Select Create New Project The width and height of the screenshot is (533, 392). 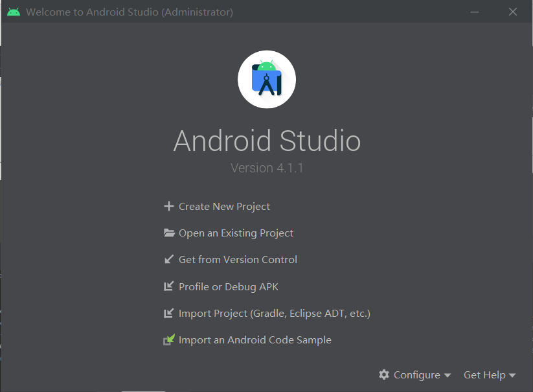pos(224,206)
